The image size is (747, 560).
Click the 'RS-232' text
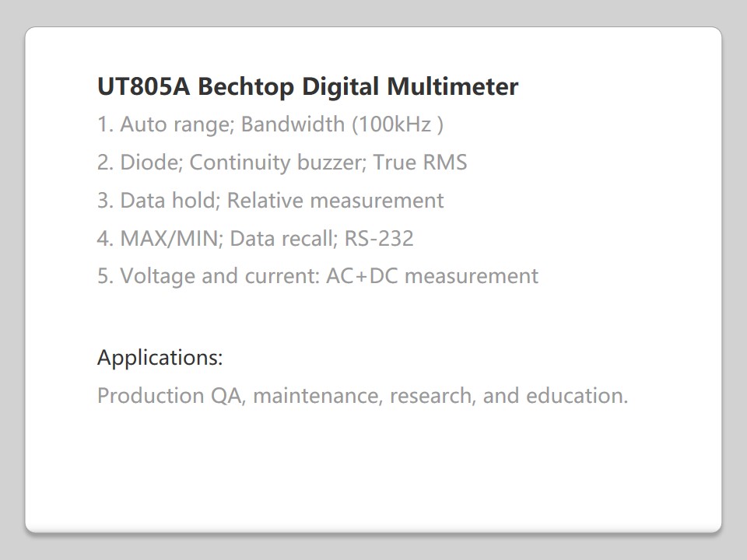(x=379, y=238)
